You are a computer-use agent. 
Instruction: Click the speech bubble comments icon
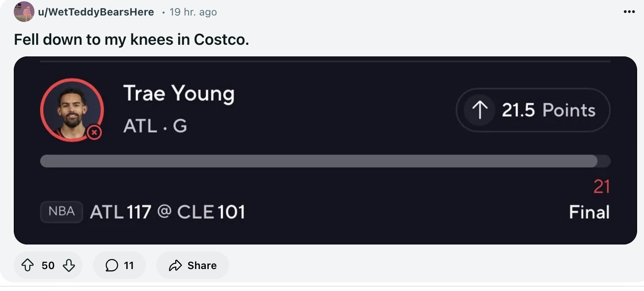[x=111, y=266]
